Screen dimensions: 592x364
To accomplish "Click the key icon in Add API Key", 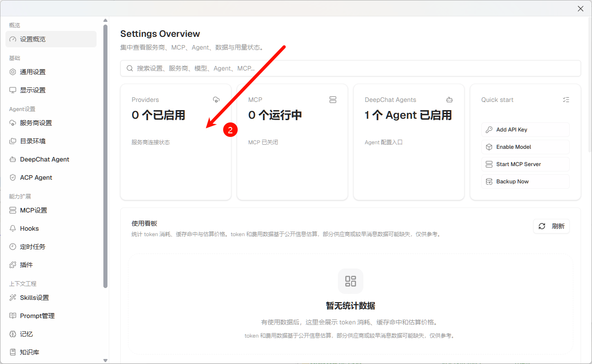I will coord(489,130).
